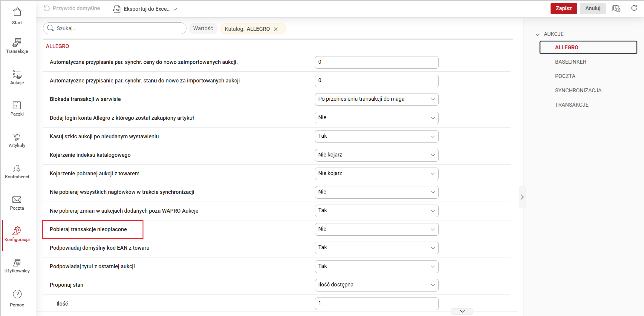The height and width of the screenshot is (316, 644).
Task: Open the Kontrahenci contacts icon
Action: (17, 169)
